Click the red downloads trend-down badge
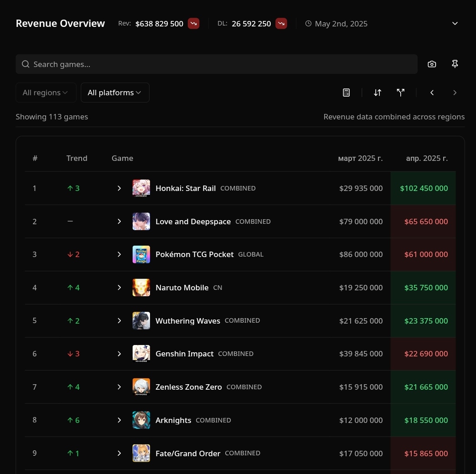Image resolution: width=476 pixels, height=474 pixels. pyautogui.click(x=281, y=24)
